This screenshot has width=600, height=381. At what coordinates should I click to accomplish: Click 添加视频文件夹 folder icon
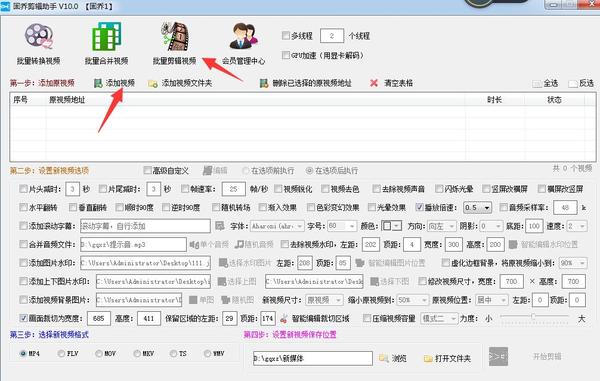coord(153,83)
